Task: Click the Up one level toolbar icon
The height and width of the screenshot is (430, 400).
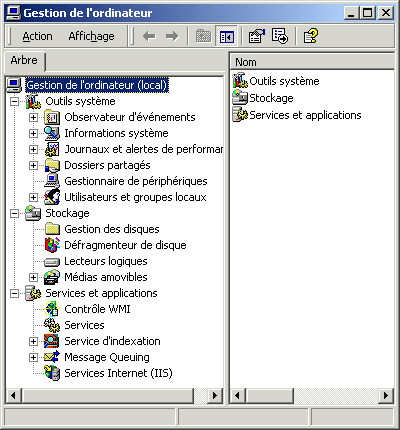Action: (x=203, y=36)
